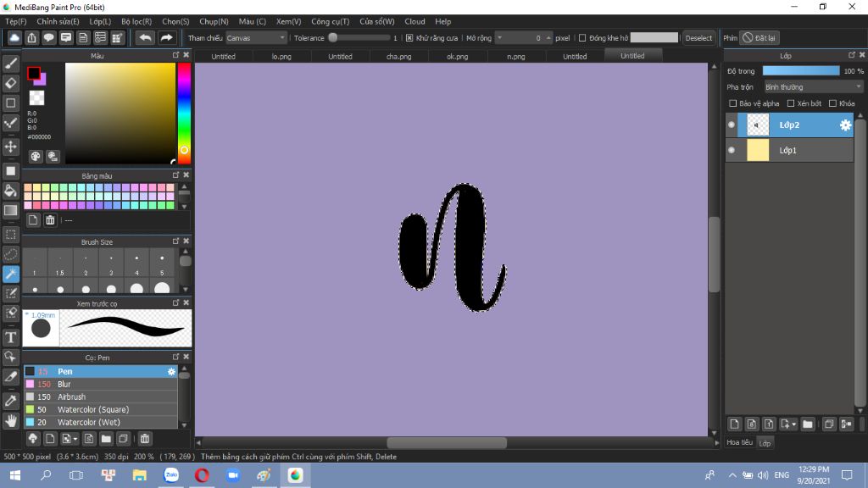Open Tham chiếu Canvas dropdown
868x488 pixels.
tap(256, 38)
